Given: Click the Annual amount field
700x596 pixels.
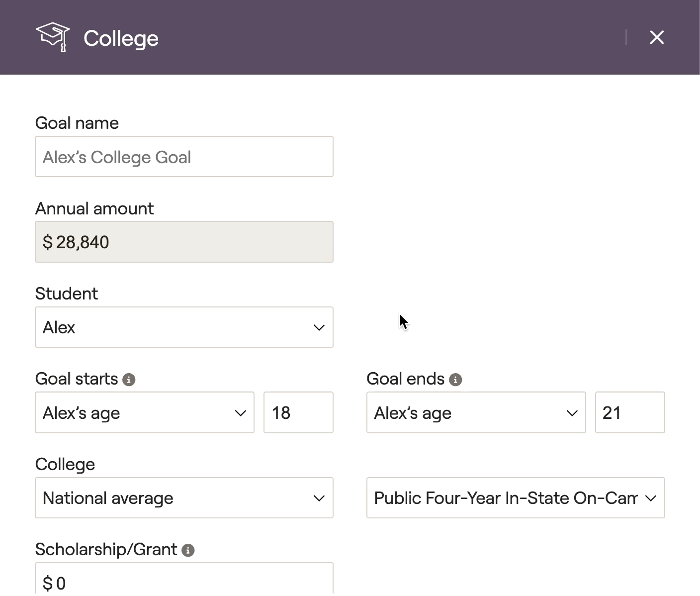Looking at the screenshot, I should tap(184, 242).
